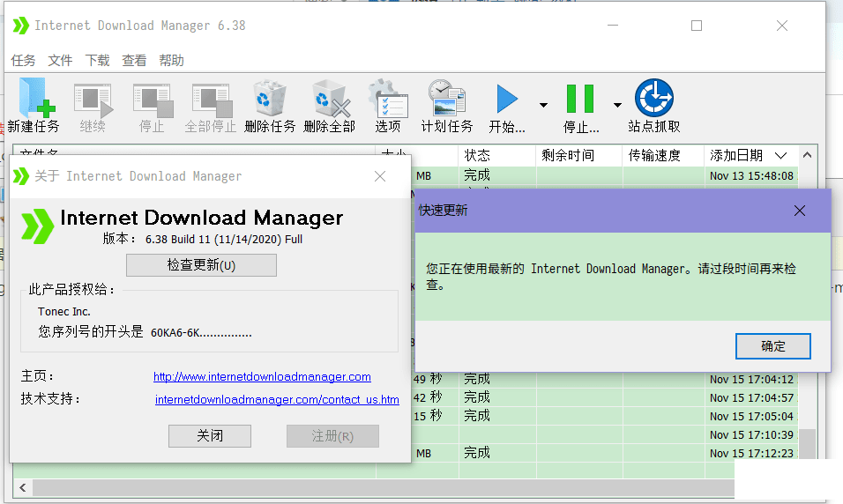Select the row dated Nov 15 17:10:39
Image resolution: width=843 pixels, height=504 pixels.
pos(603,434)
